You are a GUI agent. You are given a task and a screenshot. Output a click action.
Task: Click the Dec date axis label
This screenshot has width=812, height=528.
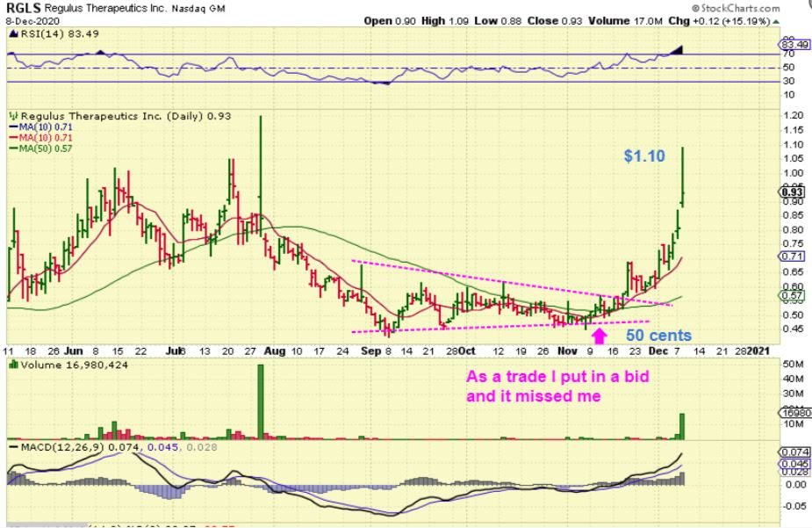658,351
